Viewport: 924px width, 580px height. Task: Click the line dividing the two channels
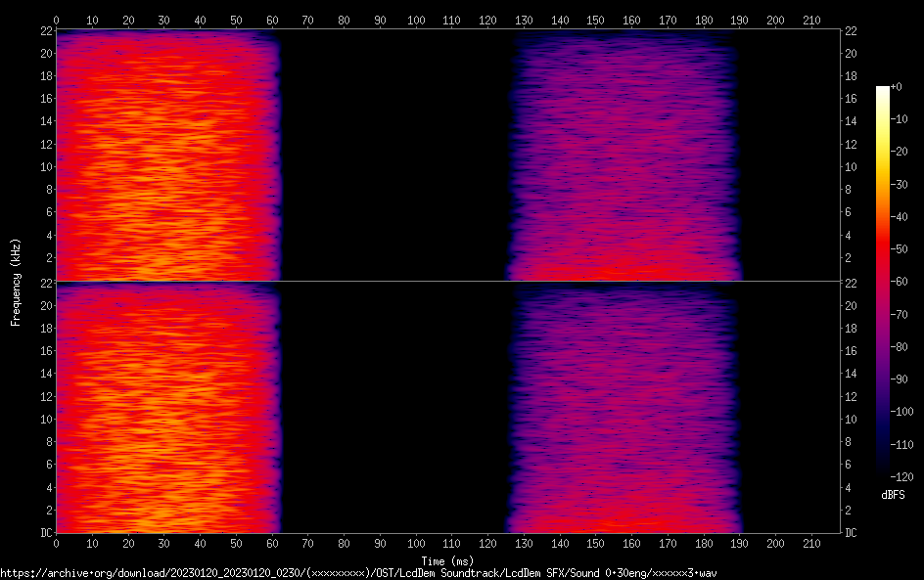[448, 282]
